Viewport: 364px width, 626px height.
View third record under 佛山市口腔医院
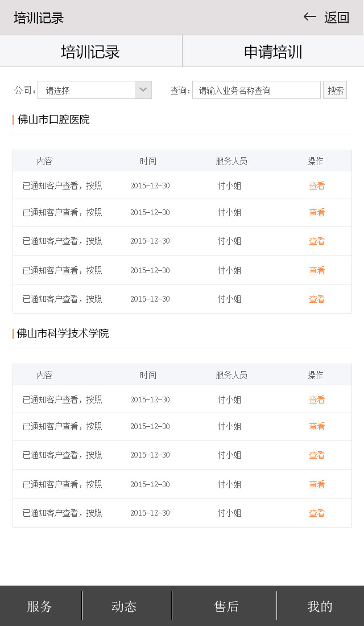(317, 241)
